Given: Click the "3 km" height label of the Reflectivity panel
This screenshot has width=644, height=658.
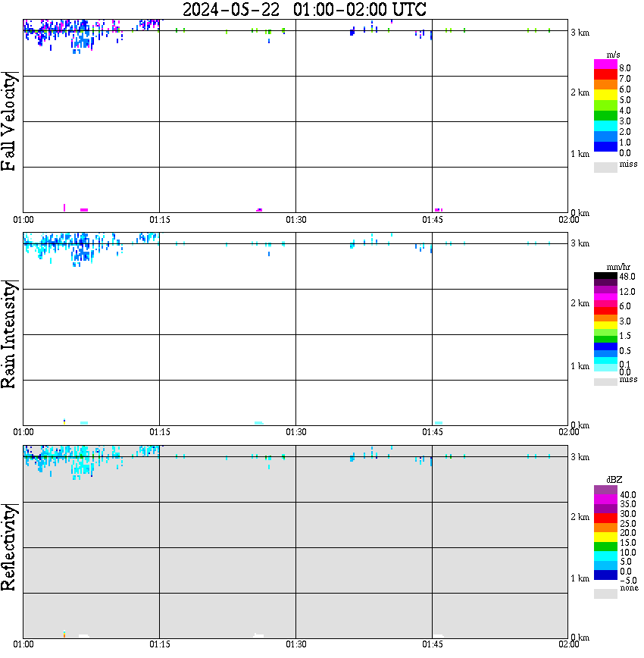Looking at the screenshot, I should (580, 457).
